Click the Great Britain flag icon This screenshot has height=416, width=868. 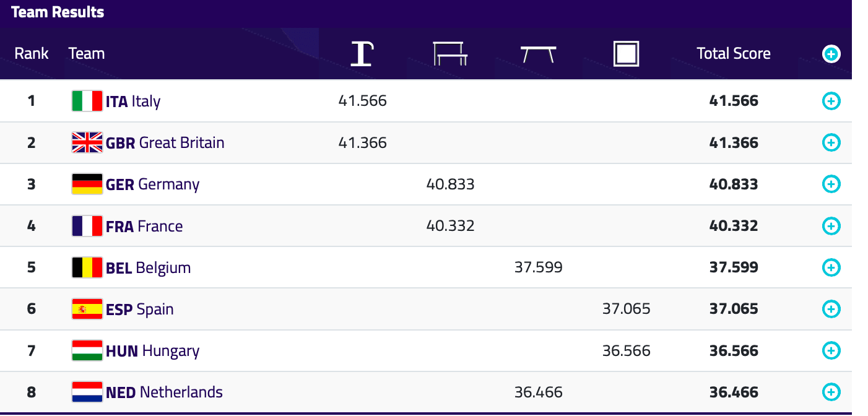point(87,142)
